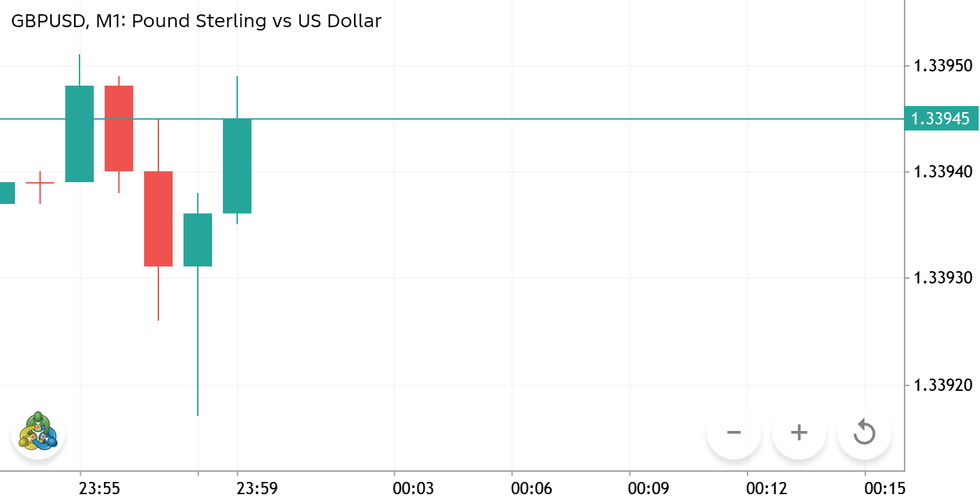The image size is (980, 503).
Task: Select the current price label 1.33945
Action: pyautogui.click(x=941, y=119)
